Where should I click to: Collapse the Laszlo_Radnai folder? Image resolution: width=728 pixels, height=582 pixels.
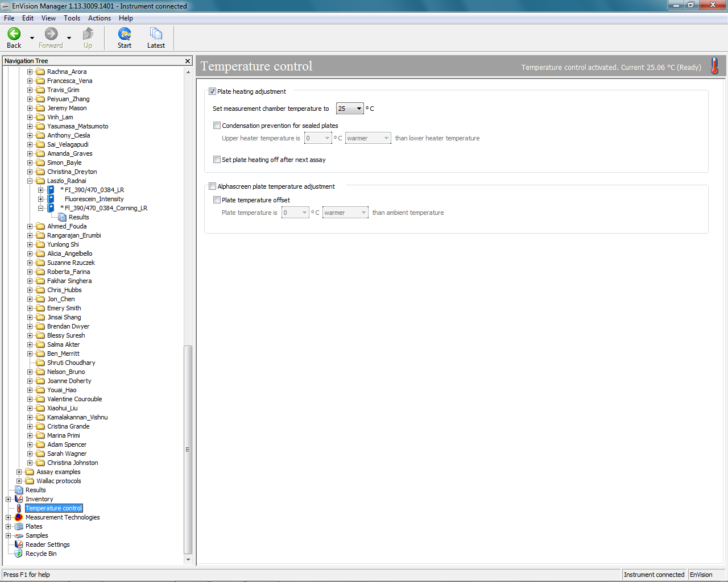(x=30, y=181)
